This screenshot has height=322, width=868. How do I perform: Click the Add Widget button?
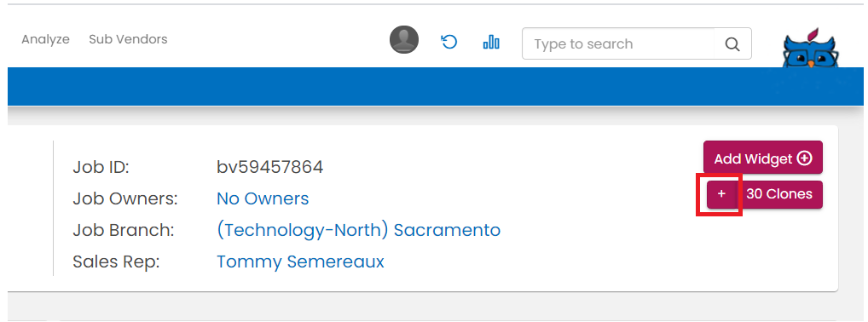pyautogui.click(x=763, y=158)
